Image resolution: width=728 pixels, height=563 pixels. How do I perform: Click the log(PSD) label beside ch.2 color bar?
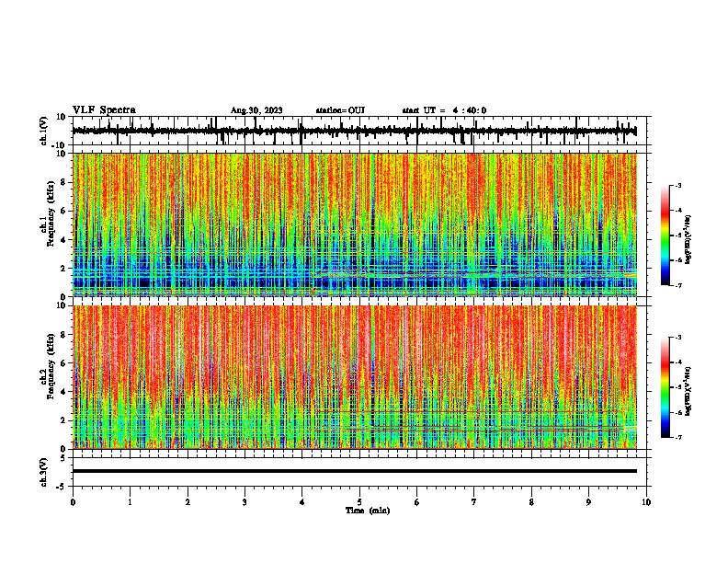click(688, 392)
